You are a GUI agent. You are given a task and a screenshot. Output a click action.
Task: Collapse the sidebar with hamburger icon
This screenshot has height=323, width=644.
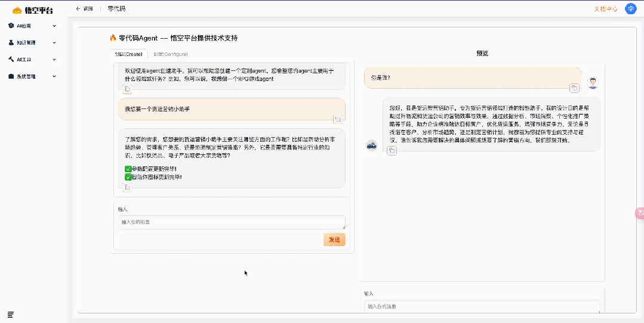(x=11, y=315)
